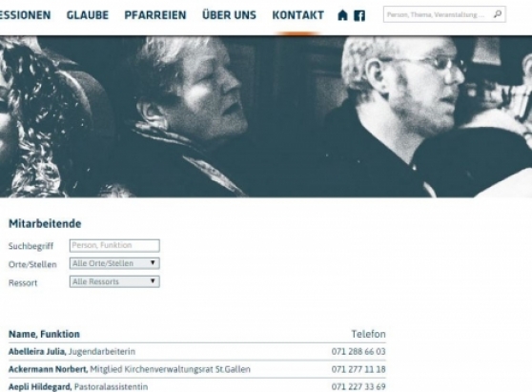The height and width of the screenshot is (392, 532).
Task: Click the header banner photo
Action: coord(266,116)
